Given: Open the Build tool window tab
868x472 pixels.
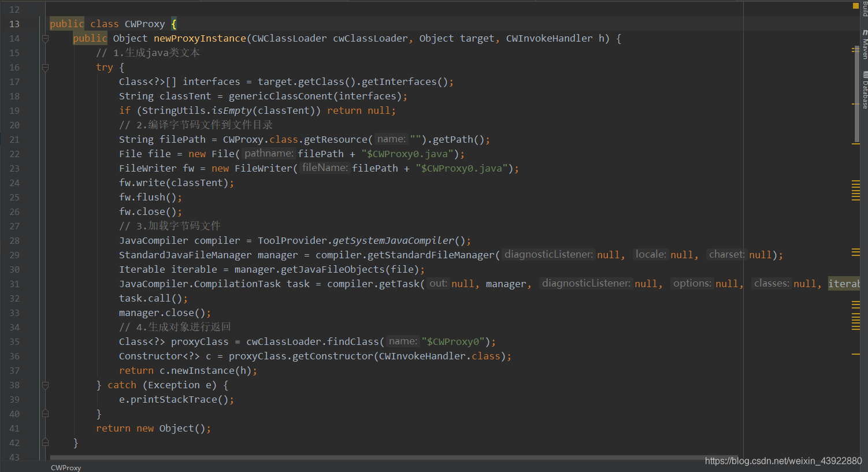Looking at the screenshot, I should [x=865, y=8].
